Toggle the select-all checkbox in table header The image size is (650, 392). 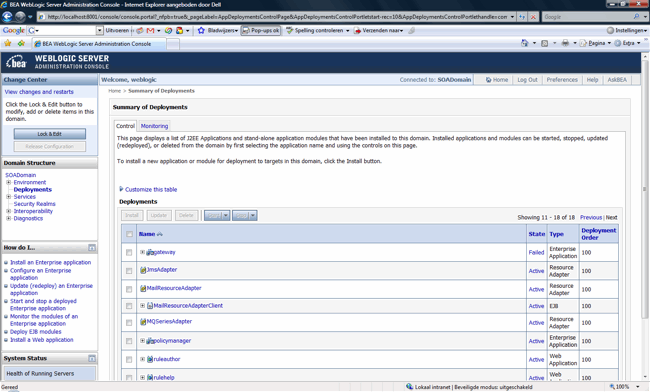[129, 234]
